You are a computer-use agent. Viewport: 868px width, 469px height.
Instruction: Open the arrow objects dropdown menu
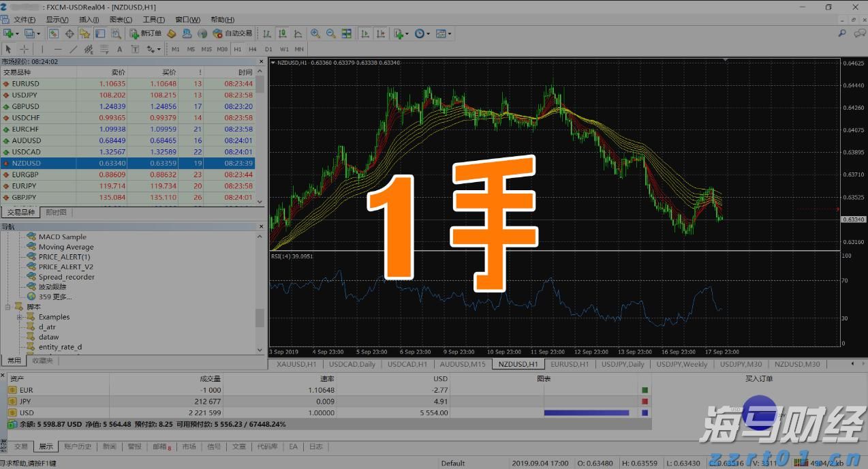[x=158, y=48]
